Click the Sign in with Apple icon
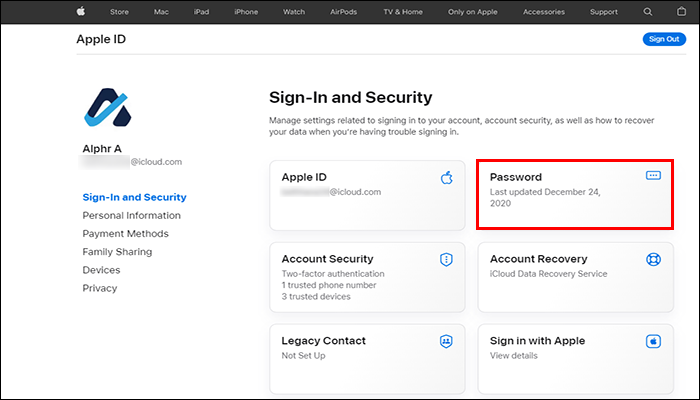This screenshot has height=400, width=700. click(x=653, y=341)
